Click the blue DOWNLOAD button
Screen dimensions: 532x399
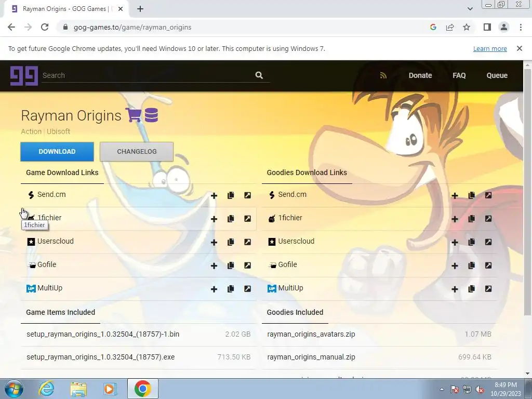point(57,152)
